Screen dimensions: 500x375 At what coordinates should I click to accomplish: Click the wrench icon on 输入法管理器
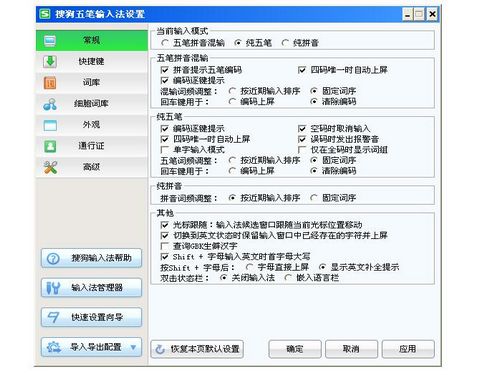pos(53,288)
